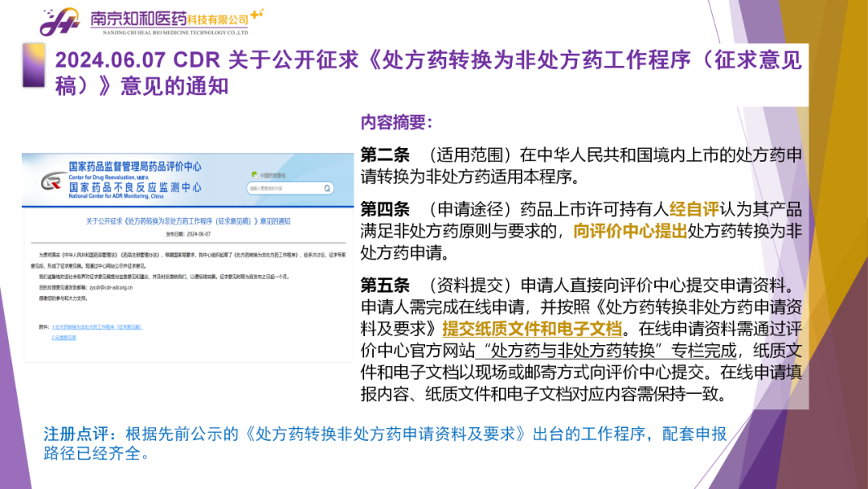The width and height of the screenshot is (868, 489).
Task: Click the highlighted 经自评 text
Action: pos(694,210)
